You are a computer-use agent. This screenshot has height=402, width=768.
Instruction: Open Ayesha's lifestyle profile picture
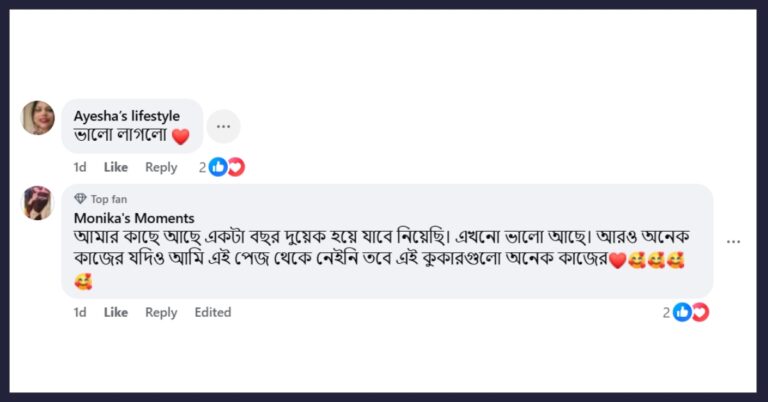38,118
